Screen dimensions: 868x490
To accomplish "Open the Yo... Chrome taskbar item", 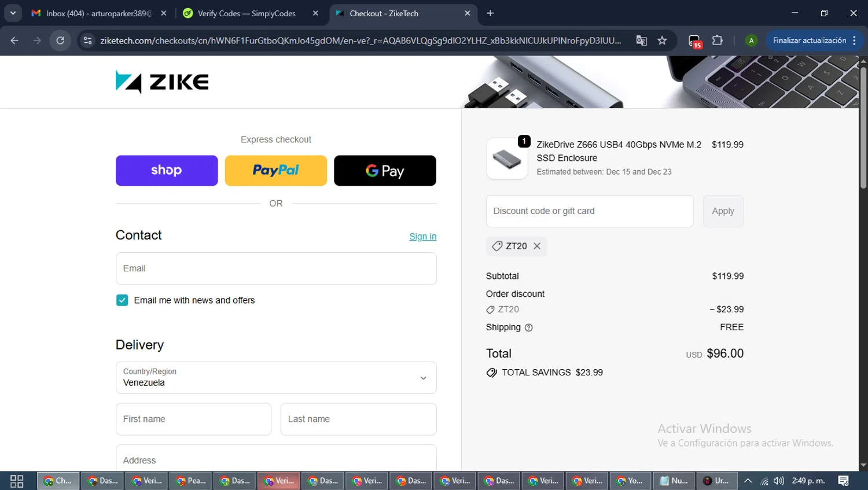I will tap(630, 481).
